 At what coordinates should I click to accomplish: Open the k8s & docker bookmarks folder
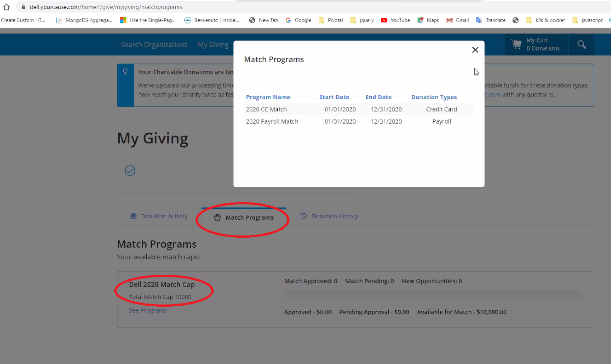tap(546, 20)
